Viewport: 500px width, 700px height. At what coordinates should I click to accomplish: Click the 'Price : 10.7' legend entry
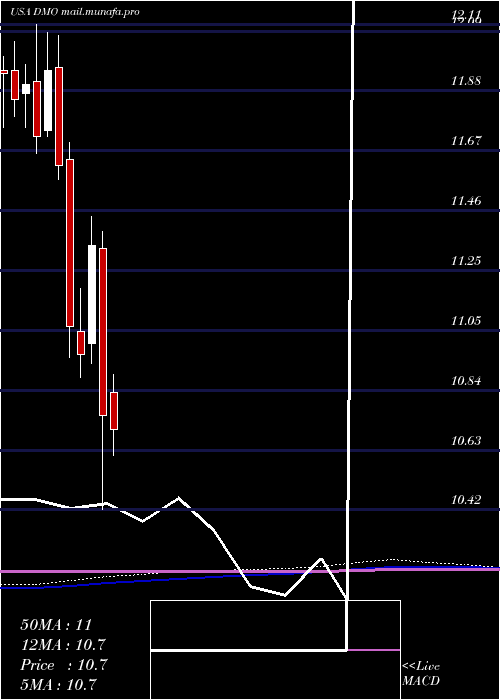(63, 665)
